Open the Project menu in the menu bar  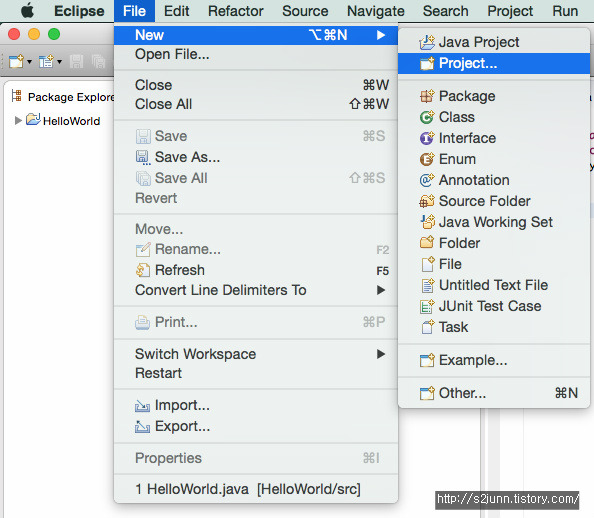point(510,11)
